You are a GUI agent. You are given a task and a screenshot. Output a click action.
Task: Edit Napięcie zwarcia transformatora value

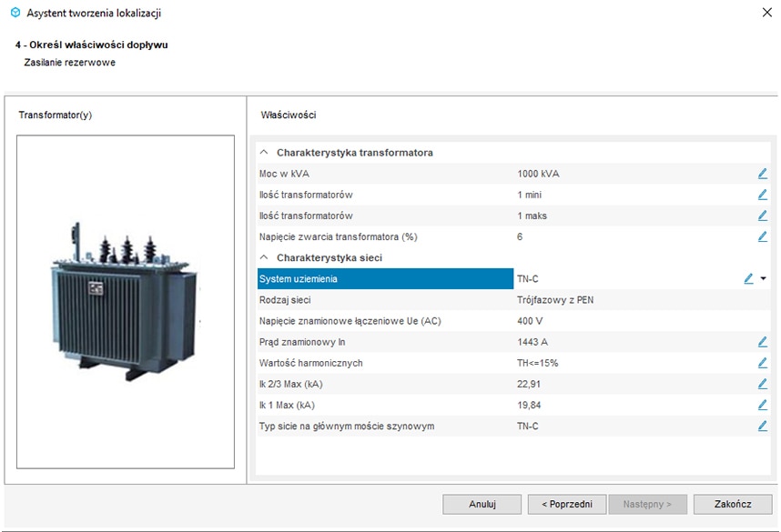(762, 236)
